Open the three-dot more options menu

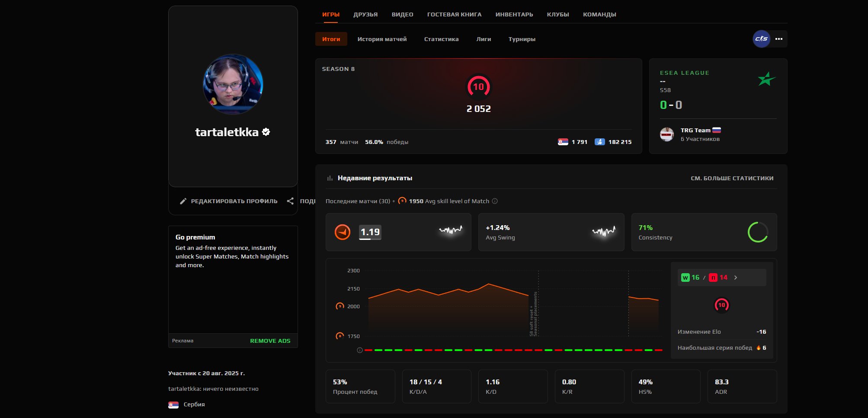779,39
